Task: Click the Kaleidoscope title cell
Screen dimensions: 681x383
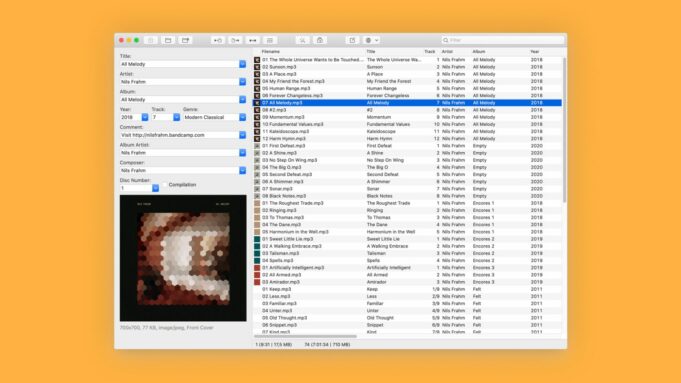Action: coord(381,132)
